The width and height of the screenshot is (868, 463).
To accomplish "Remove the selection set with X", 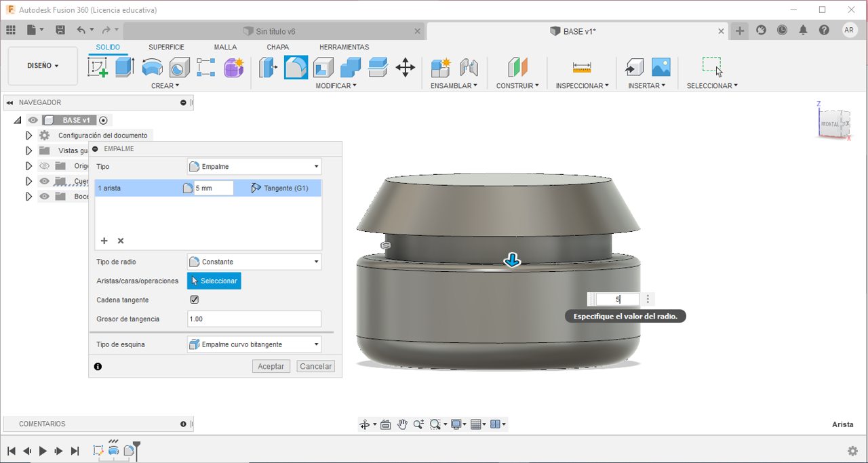I will click(121, 241).
